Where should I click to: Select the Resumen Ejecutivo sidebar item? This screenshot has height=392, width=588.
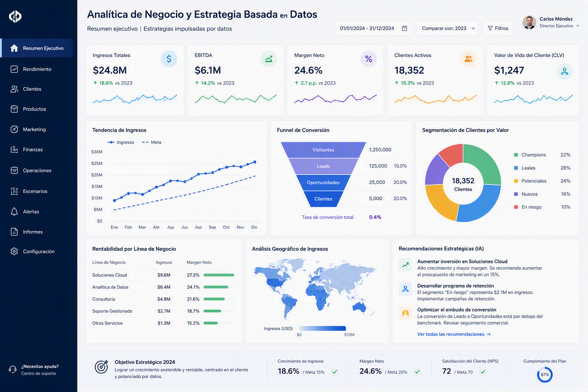tap(37, 48)
